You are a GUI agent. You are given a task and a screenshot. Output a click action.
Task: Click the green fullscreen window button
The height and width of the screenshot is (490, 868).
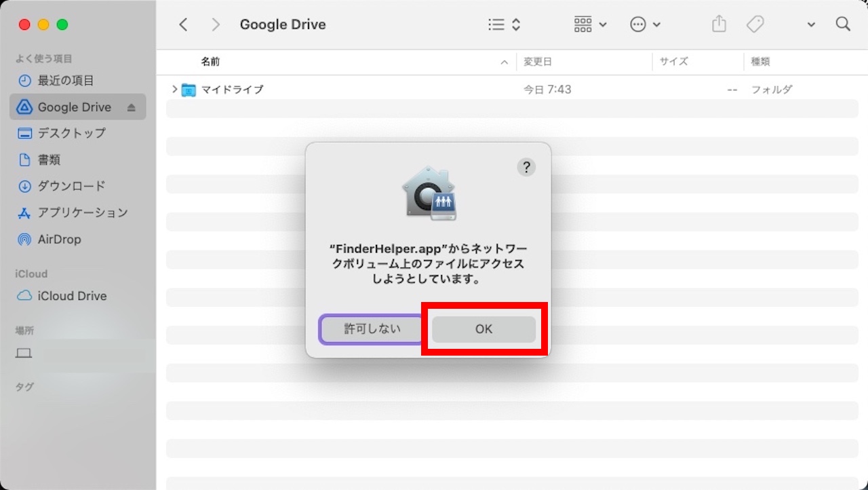click(x=62, y=24)
